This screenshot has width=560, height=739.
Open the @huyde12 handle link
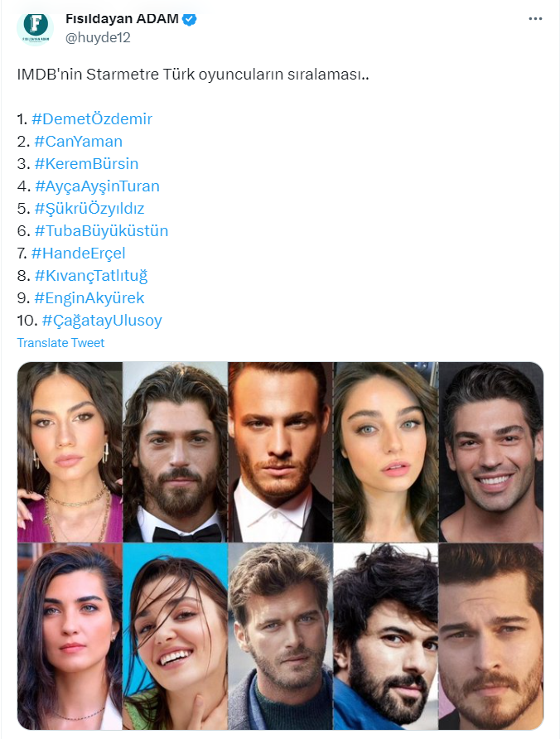click(98, 38)
